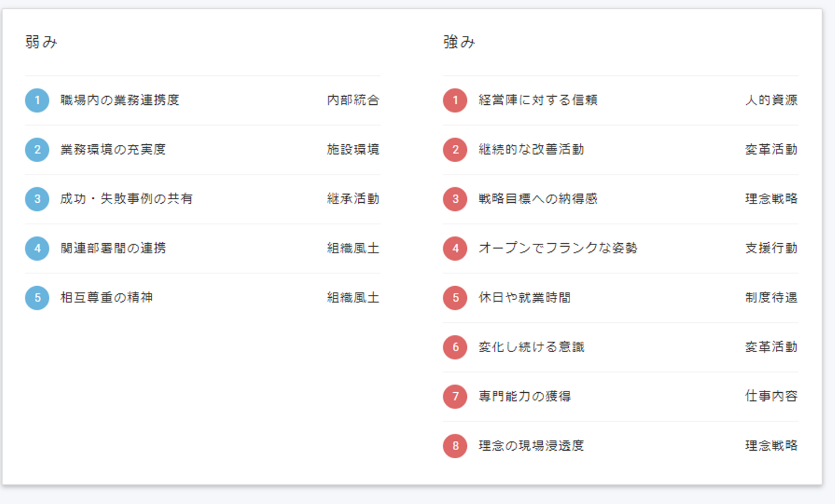835x504 pixels.
Task: Open the 経営陣に対する信頼 strength item
Action: 538,100
